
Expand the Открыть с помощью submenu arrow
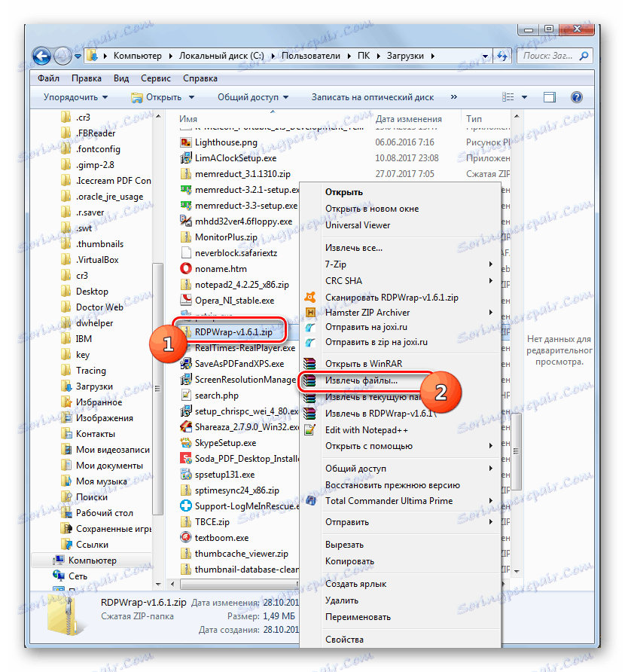[x=491, y=446]
